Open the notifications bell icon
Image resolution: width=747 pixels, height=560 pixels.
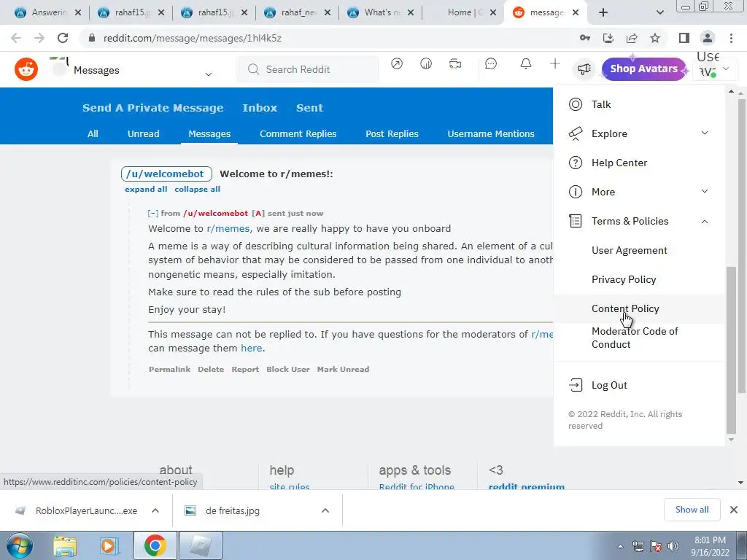525,64
